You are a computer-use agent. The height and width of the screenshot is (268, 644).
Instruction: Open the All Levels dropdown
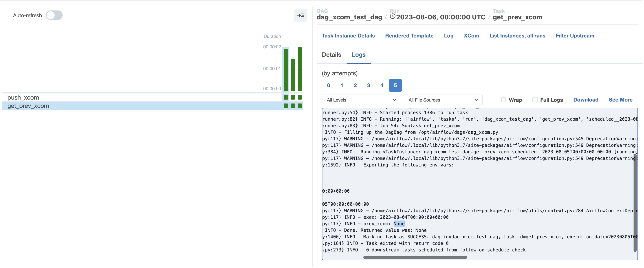[x=361, y=100]
